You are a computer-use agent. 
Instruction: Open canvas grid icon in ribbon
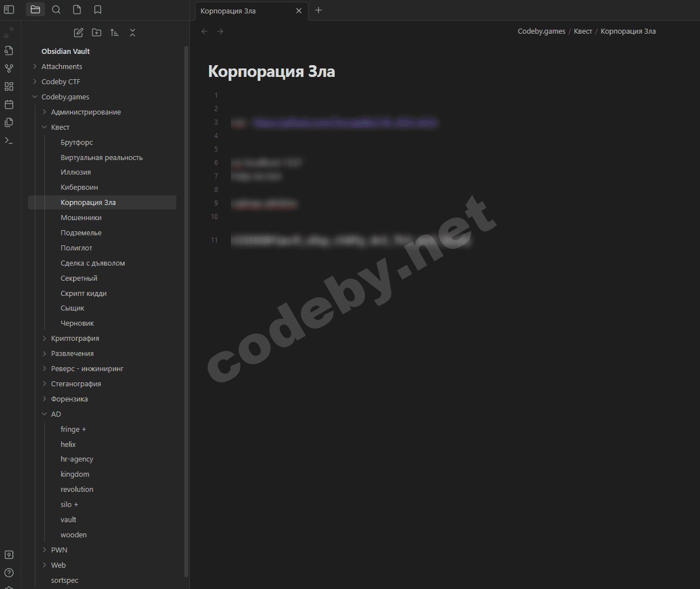[x=9, y=86]
